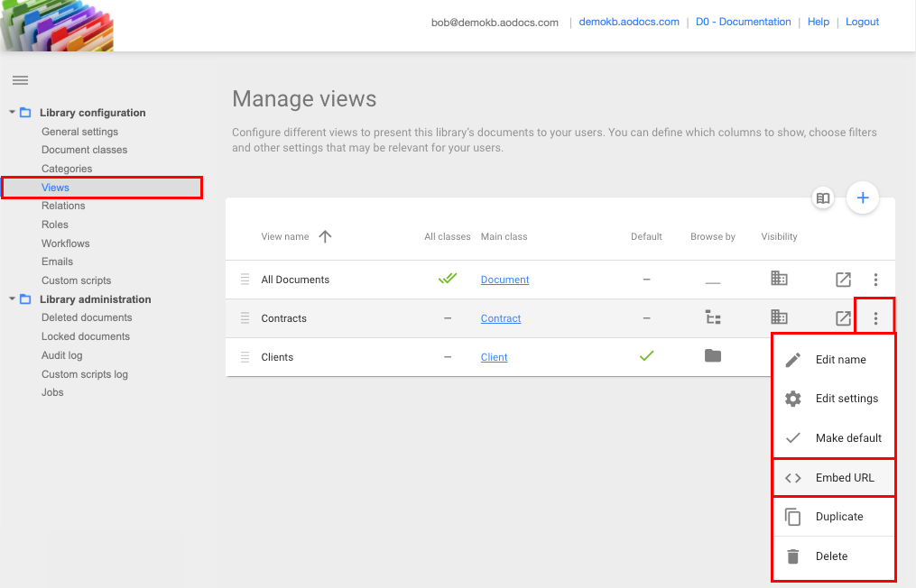The height and width of the screenshot is (588, 916).
Task: Click the pencil icon next to Edit name
Action: tap(793, 359)
